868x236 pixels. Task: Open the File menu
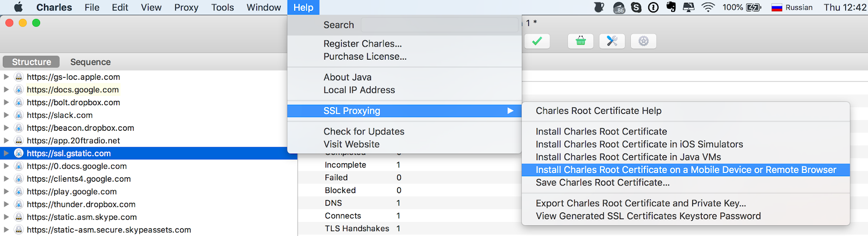pos(92,8)
